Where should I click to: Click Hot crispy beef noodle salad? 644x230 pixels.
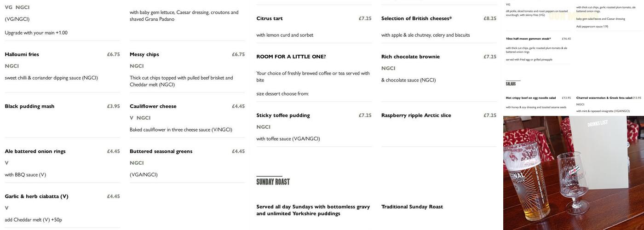pyautogui.click(x=530, y=98)
